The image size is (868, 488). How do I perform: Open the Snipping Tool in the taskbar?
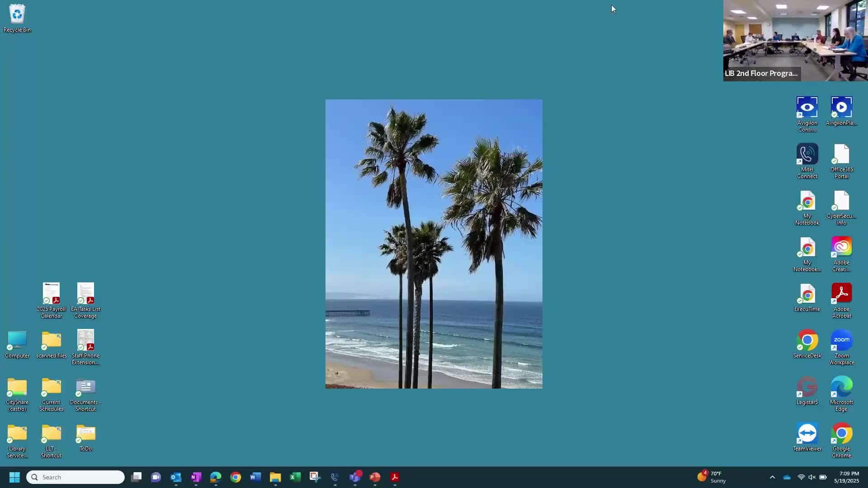point(315,477)
